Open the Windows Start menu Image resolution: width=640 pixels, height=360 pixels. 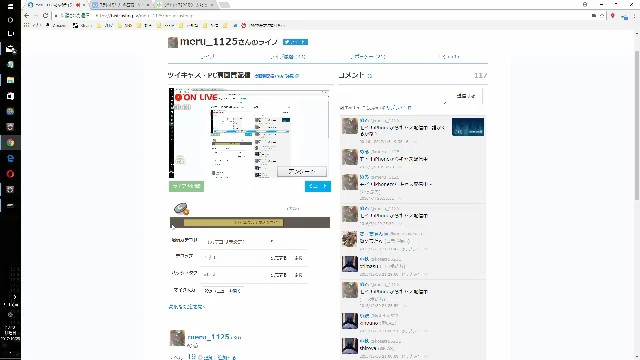pyautogui.click(x=10, y=6)
